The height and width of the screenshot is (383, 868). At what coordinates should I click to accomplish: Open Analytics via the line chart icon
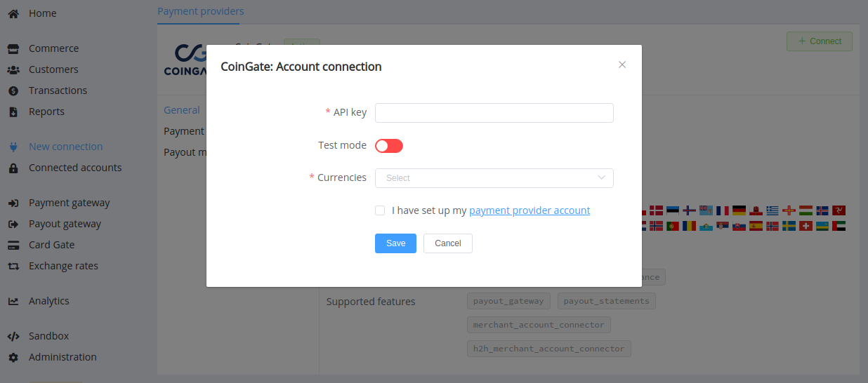click(13, 301)
